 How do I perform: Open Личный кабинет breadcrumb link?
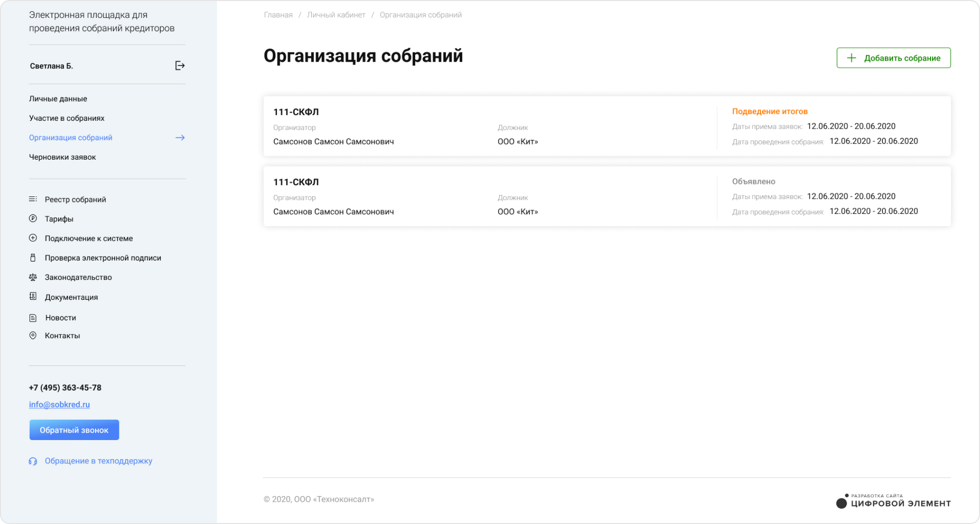coord(336,15)
